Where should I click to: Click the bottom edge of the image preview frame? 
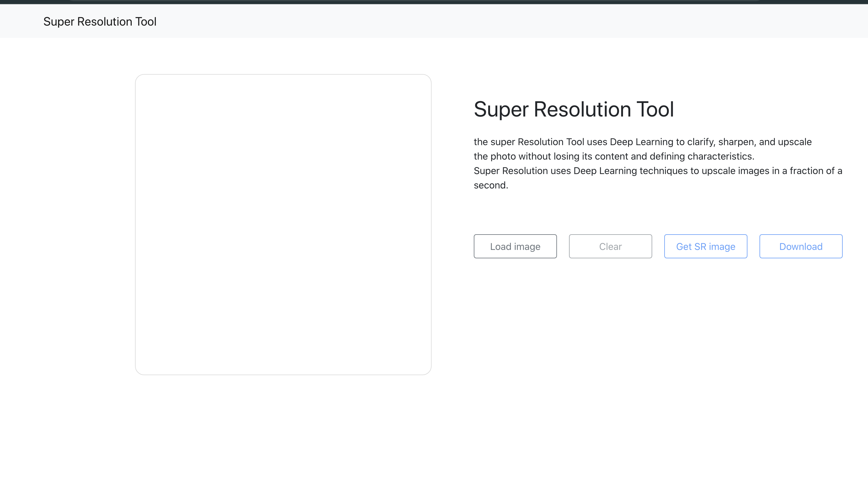coord(283,375)
